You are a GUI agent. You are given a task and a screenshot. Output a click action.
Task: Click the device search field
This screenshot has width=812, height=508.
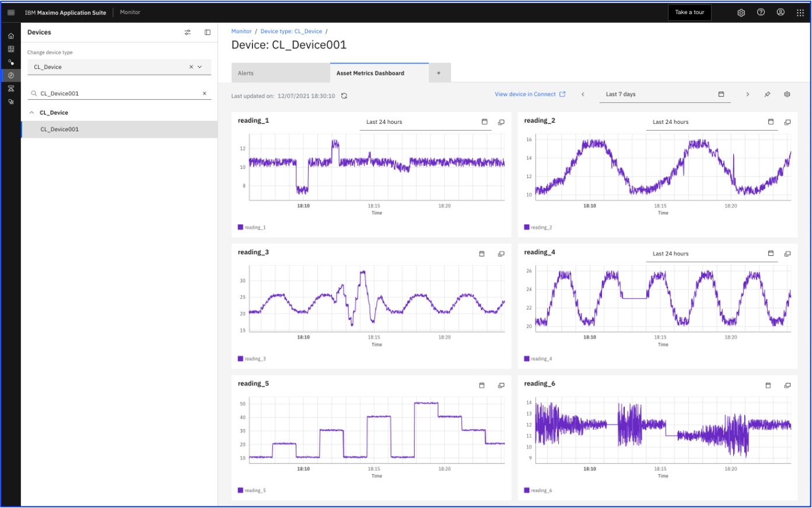119,93
